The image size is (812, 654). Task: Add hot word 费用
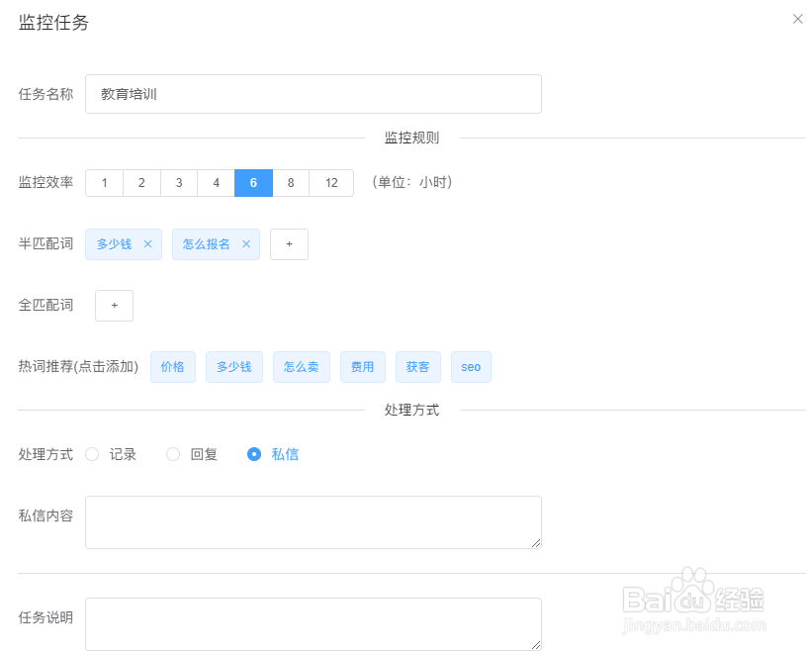[x=363, y=367]
